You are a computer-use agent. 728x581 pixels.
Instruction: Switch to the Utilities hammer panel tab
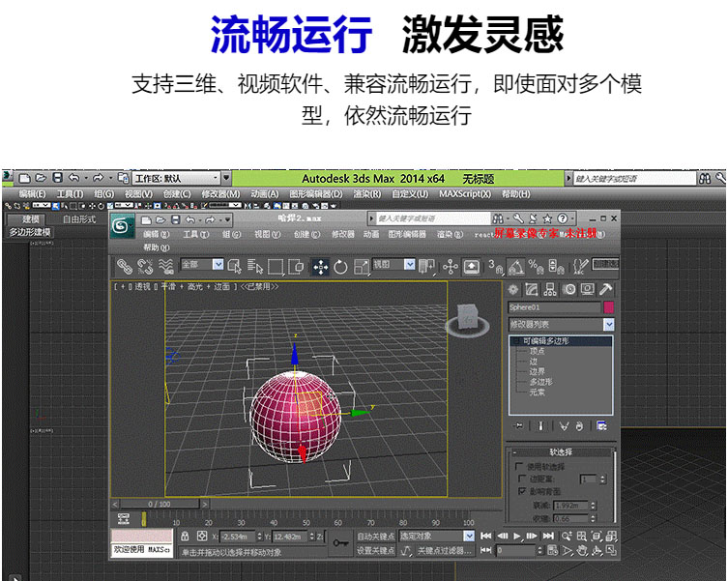(605, 289)
